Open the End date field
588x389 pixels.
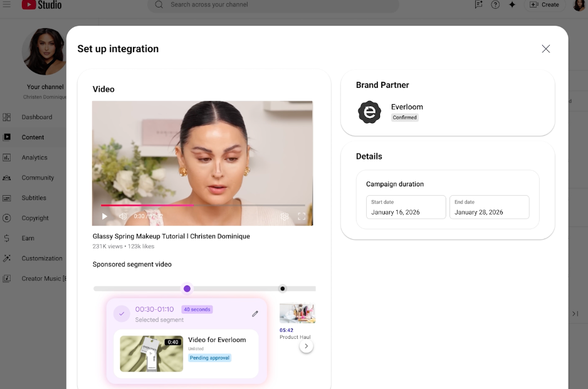tap(489, 208)
